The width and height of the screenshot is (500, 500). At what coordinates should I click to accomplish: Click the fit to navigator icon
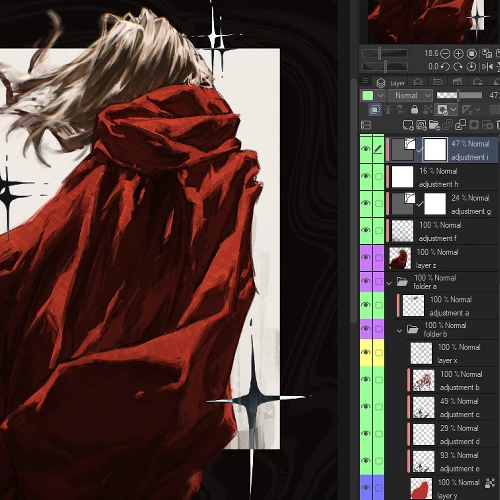coord(487,53)
